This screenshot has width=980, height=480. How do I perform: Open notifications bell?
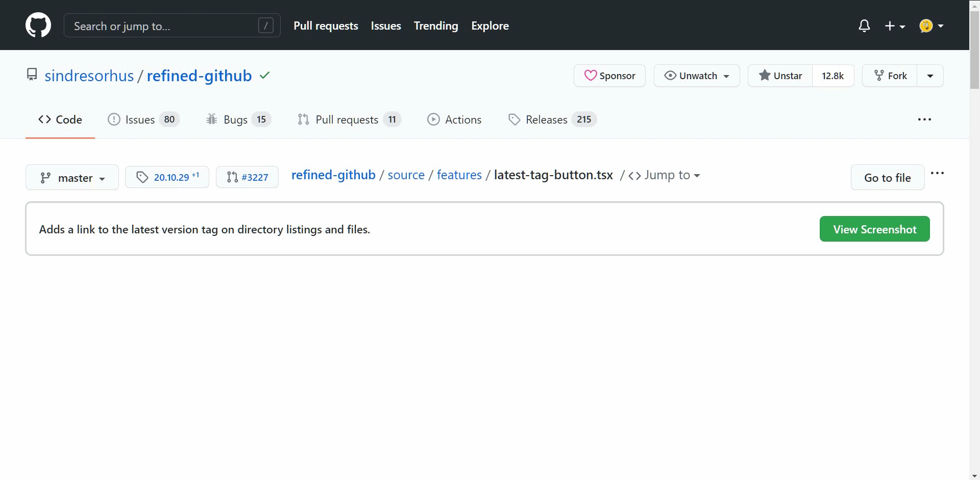[x=864, y=26]
